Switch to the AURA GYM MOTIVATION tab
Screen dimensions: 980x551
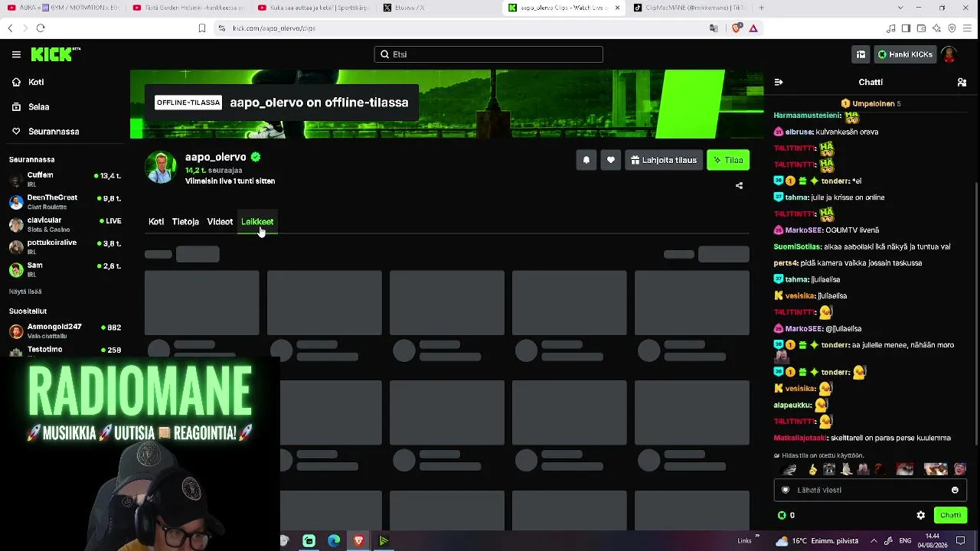[x=62, y=8]
